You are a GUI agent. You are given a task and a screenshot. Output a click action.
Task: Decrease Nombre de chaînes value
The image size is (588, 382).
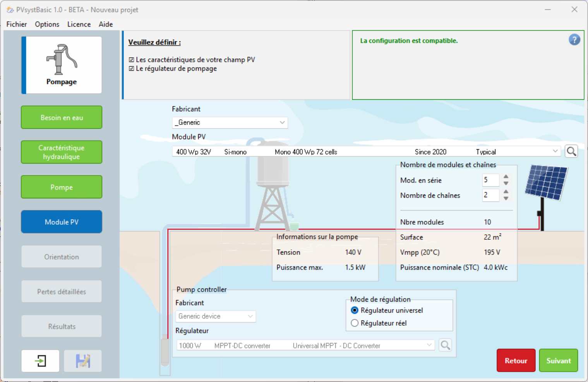(x=506, y=198)
